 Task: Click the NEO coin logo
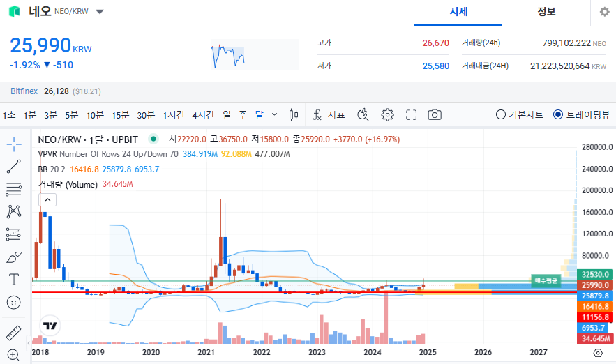pyautogui.click(x=15, y=11)
